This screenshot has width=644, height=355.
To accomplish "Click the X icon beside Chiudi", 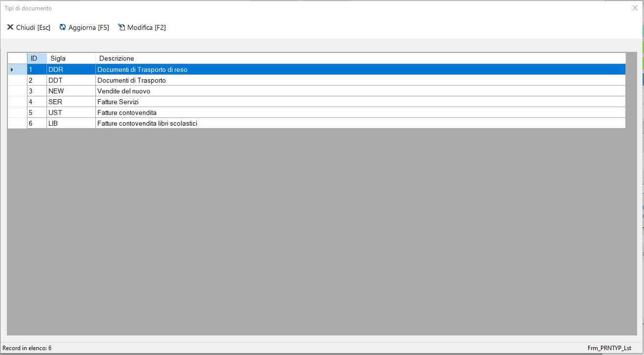I will (10, 27).
